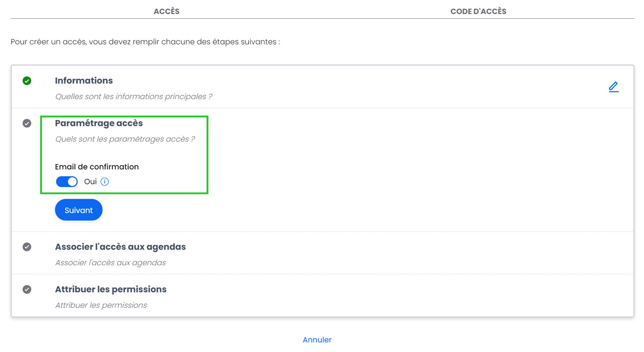Screen dimensions: 644x352
Task: Click the 'Oui' toggle label
Action: coord(90,182)
